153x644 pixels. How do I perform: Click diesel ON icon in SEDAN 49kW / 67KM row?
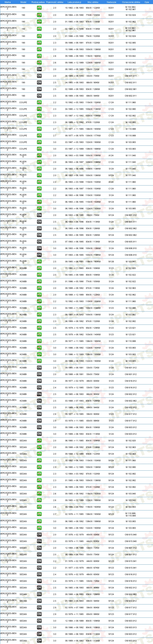(39, 568)
